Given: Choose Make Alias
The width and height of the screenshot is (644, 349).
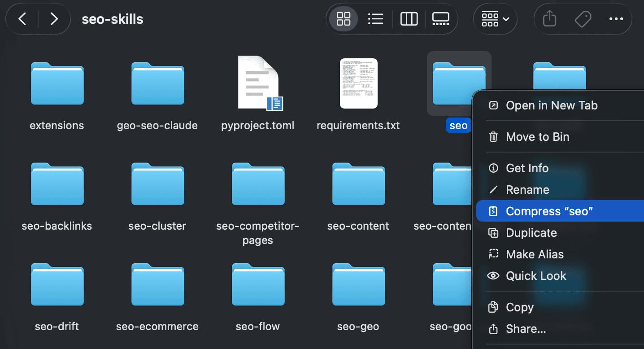Looking at the screenshot, I should 560,254.
